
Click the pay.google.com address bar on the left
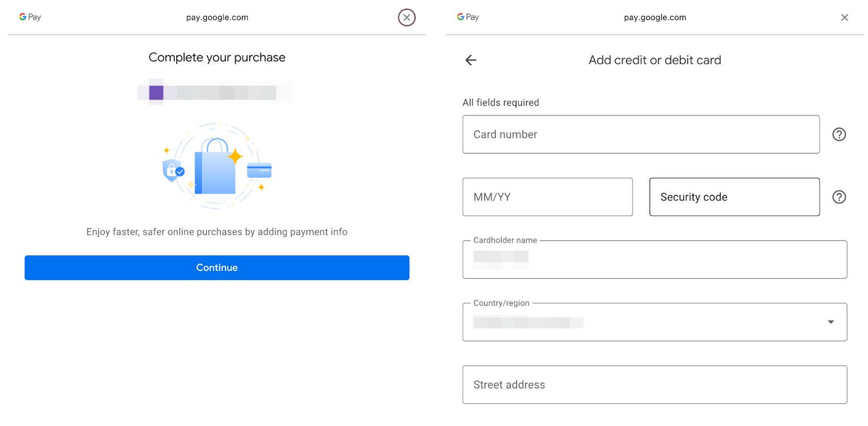[217, 17]
